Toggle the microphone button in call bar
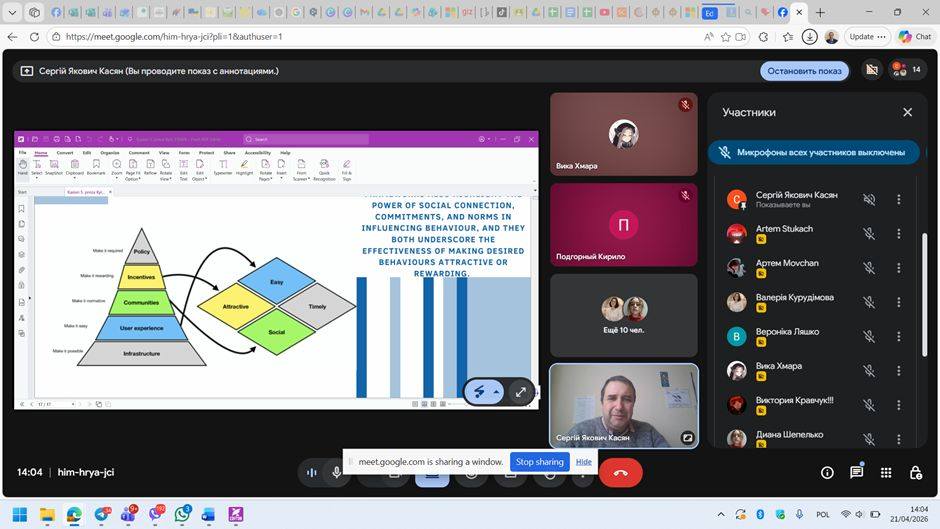 [x=337, y=473]
